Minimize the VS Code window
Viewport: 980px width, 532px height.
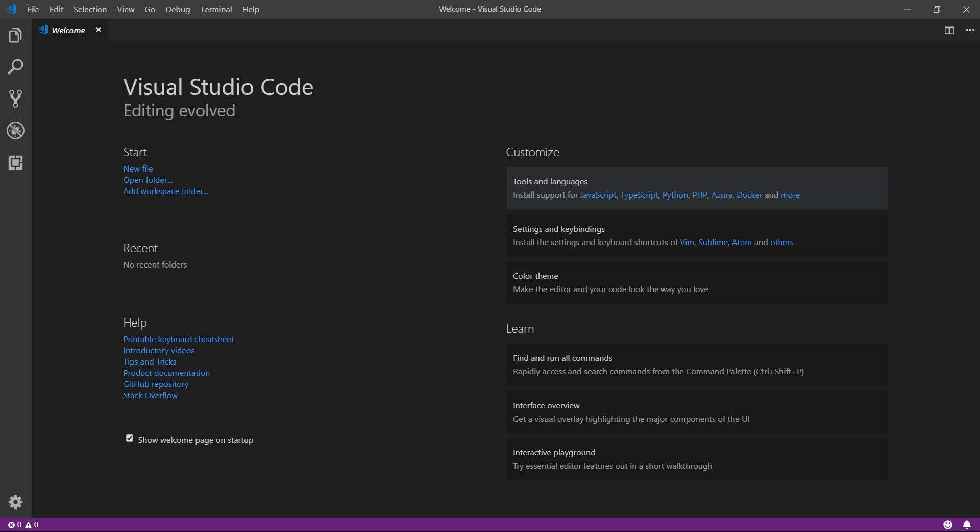pos(908,9)
